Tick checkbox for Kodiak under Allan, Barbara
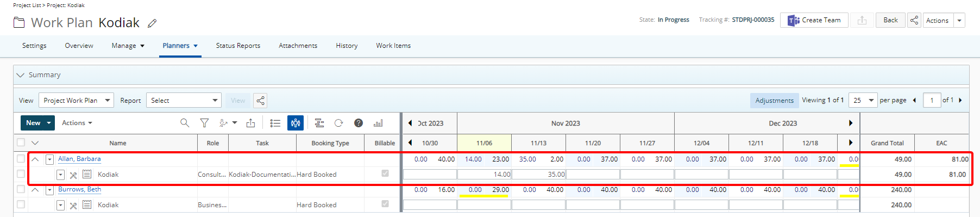Viewport: 980px width, 217px height. point(21,174)
